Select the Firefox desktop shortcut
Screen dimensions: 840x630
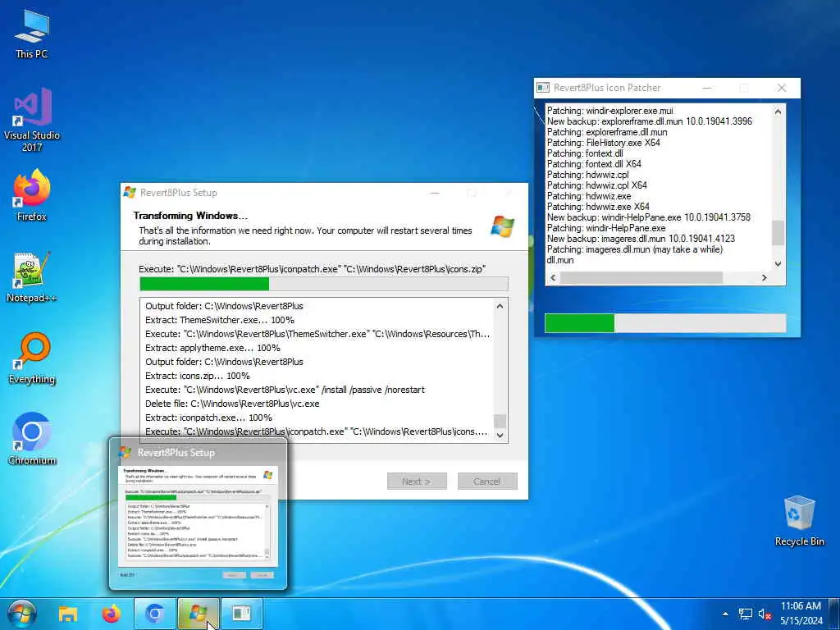(x=32, y=195)
